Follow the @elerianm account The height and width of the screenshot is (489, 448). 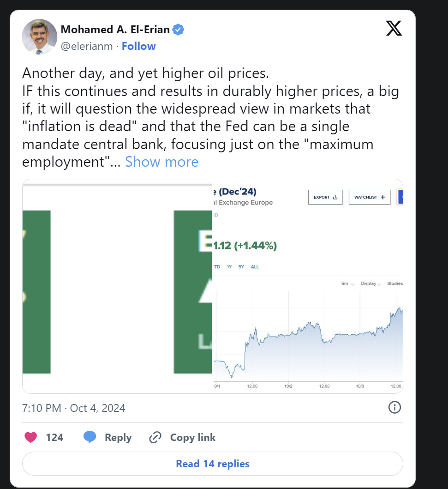(x=138, y=46)
